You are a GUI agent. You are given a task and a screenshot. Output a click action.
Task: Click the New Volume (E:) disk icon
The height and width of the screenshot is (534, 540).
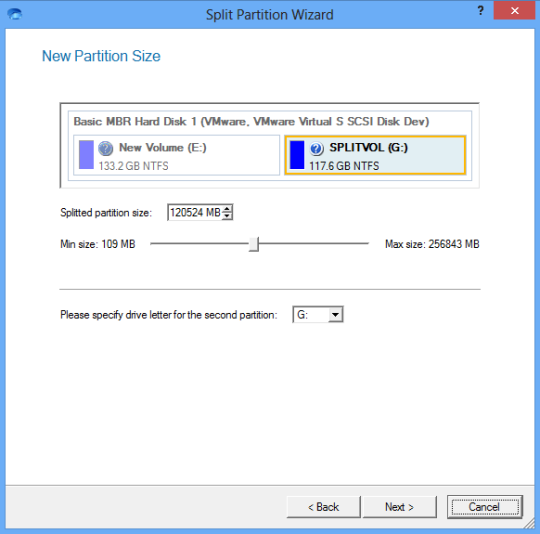[105, 148]
